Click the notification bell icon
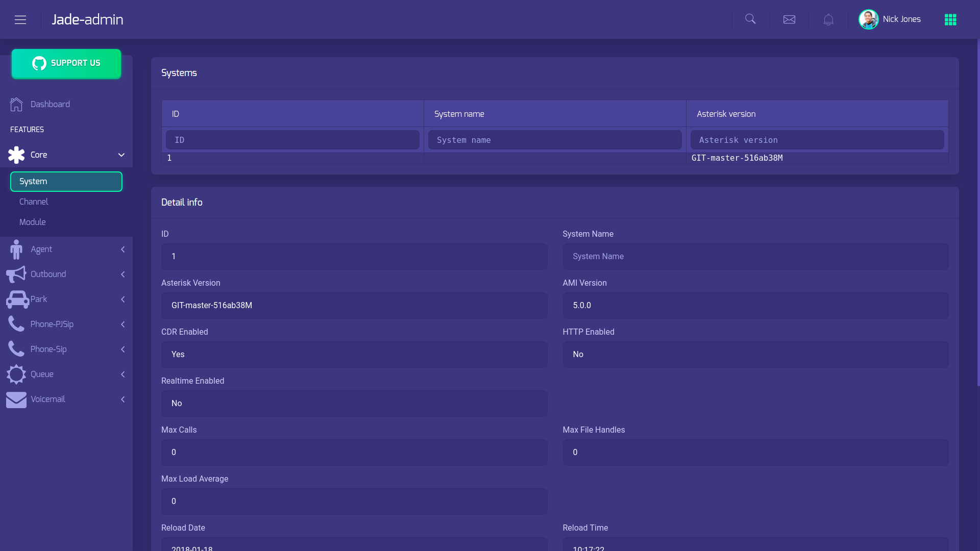Screen dimensions: 980x551 click(x=828, y=19)
